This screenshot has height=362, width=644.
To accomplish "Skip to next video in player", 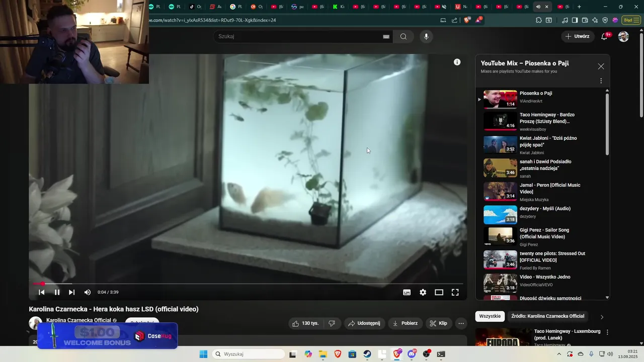I will 71,292.
